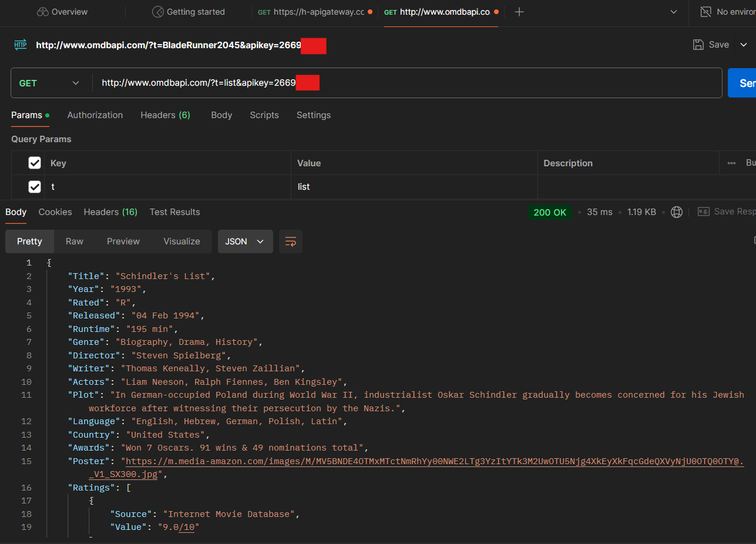Open the request Settings tab
Image resolution: width=756 pixels, height=544 pixels.
pyautogui.click(x=314, y=115)
